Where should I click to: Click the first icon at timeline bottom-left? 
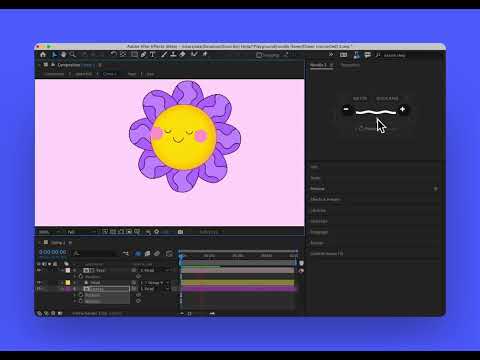point(40,313)
